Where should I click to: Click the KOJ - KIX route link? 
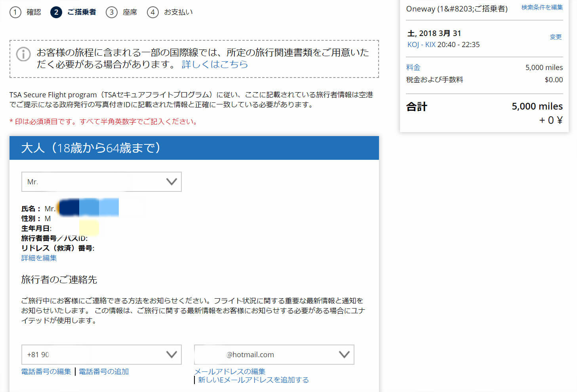(421, 45)
